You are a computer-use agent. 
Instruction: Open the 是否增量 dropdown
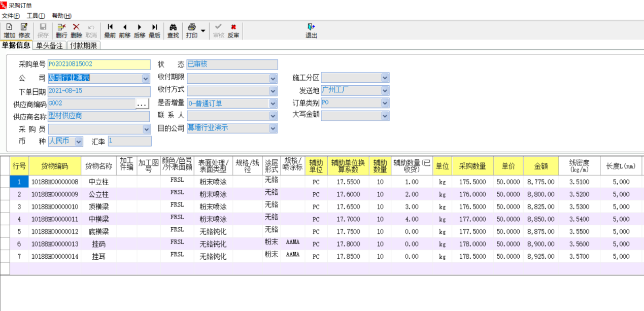click(273, 103)
